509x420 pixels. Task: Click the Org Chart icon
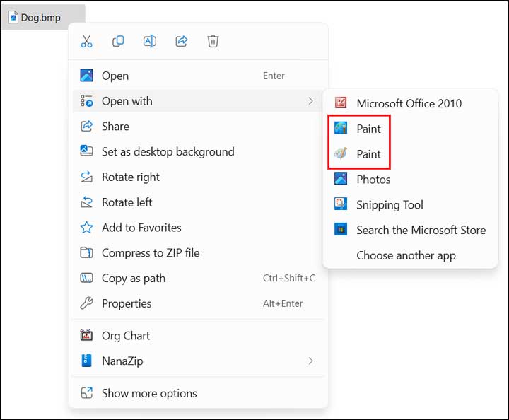86,335
